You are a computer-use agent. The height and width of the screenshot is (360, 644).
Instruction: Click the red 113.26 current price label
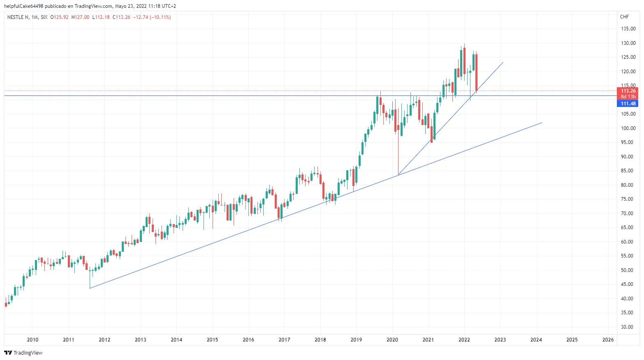click(x=628, y=91)
